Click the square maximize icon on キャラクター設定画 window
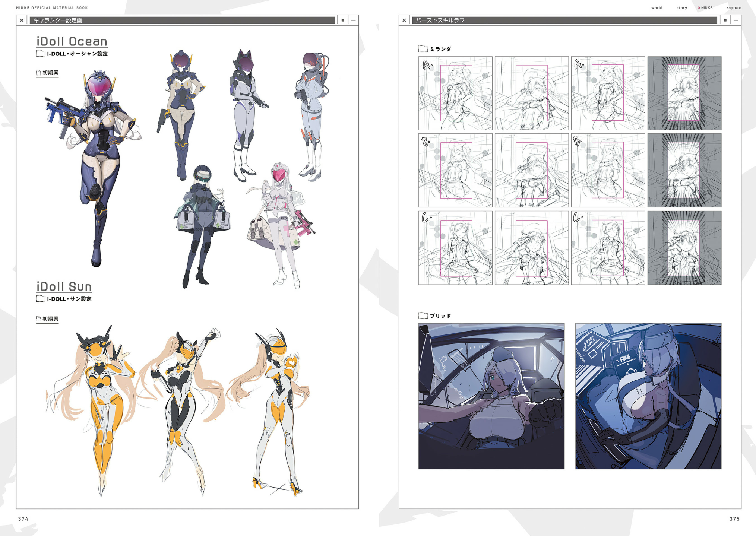Viewport: 756px width, 536px height. click(343, 20)
